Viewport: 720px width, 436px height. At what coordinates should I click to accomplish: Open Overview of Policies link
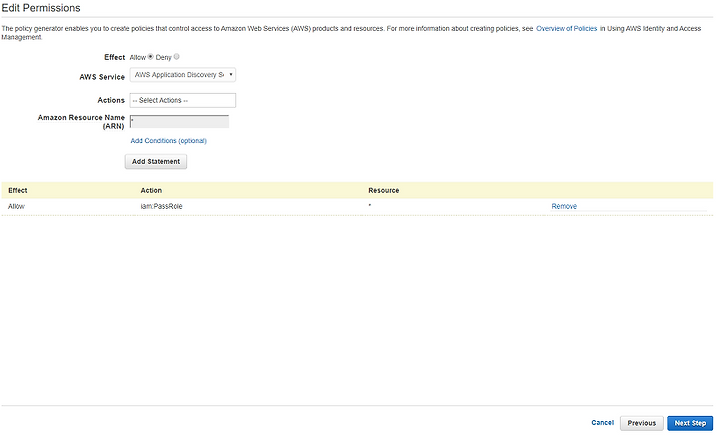pyautogui.click(x=567, y=28)
